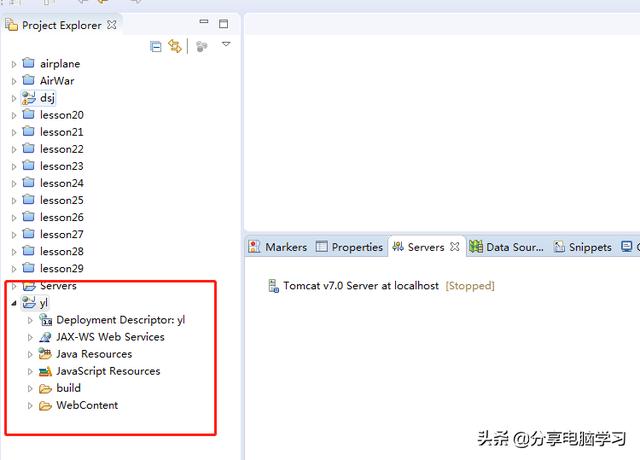Select JavaScript Resources label

108,371
